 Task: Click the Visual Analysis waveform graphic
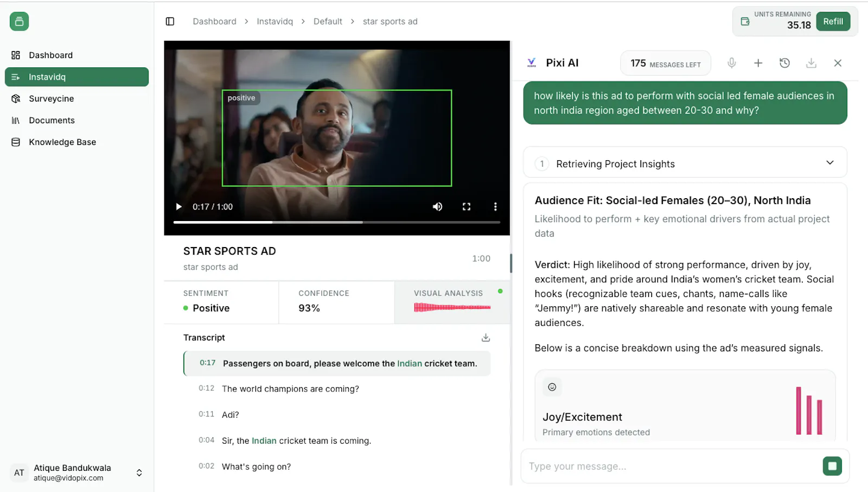pos(452,307)
